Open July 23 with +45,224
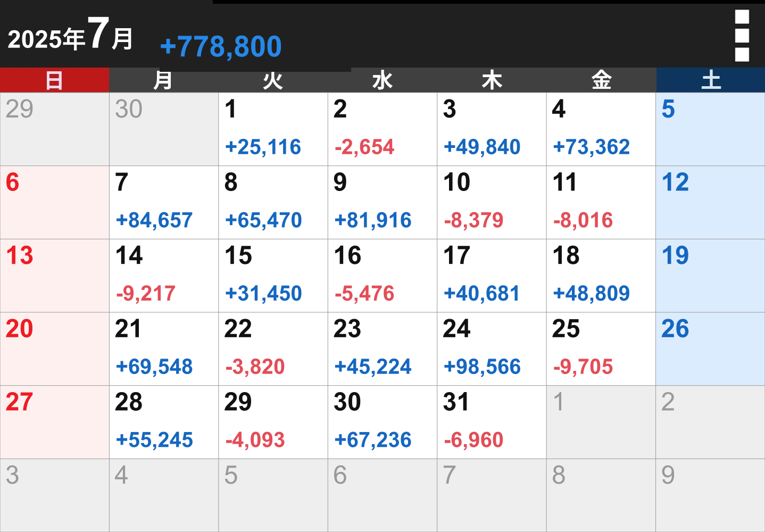765x532 pixels. [382, 349]
